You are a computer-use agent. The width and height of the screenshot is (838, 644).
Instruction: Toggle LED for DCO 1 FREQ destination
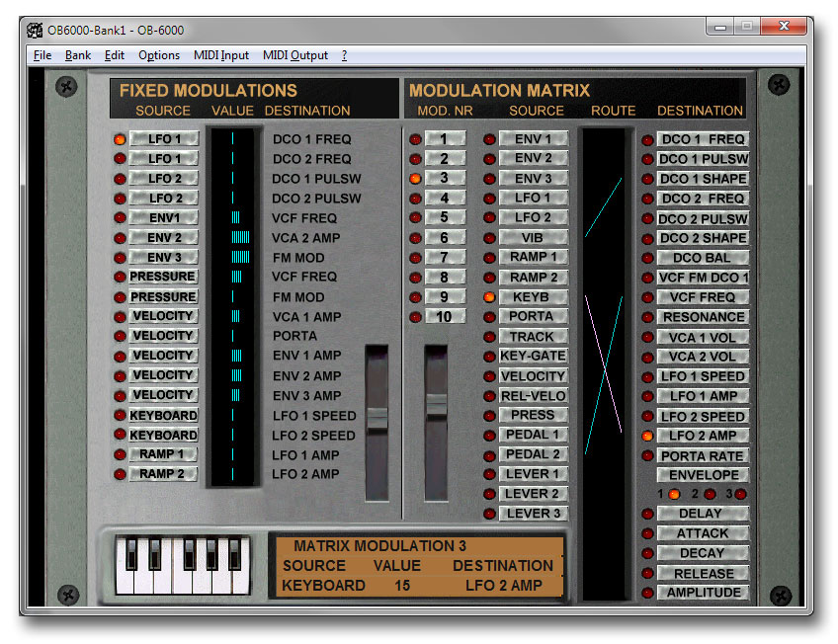[x=647, y=140]
